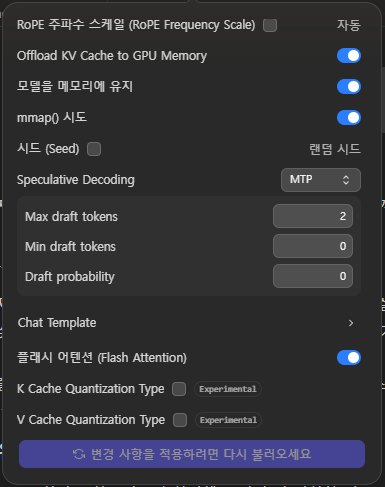This screenshot has height=487, width=385.
Task: Click the Speculative Decoding label
Action: tap(76, 180)
